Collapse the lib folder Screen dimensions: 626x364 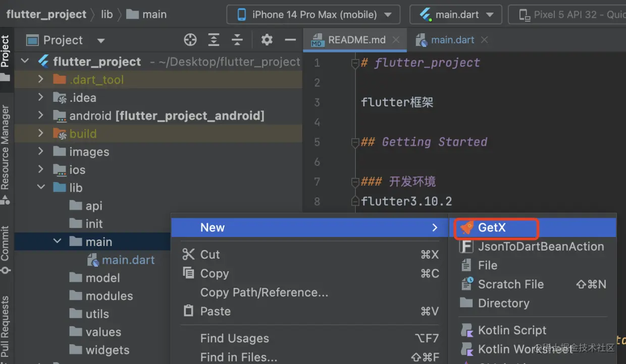tap(41, 188)
